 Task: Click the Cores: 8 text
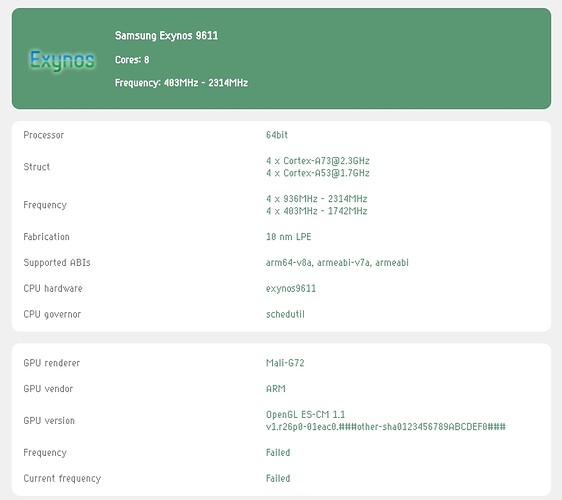(132, 59)
